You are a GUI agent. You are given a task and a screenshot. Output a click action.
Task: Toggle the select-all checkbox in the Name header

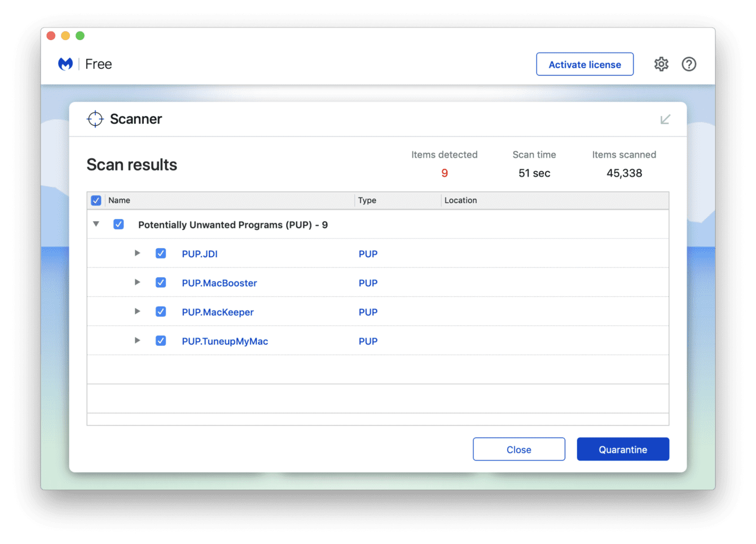[96, 200]
